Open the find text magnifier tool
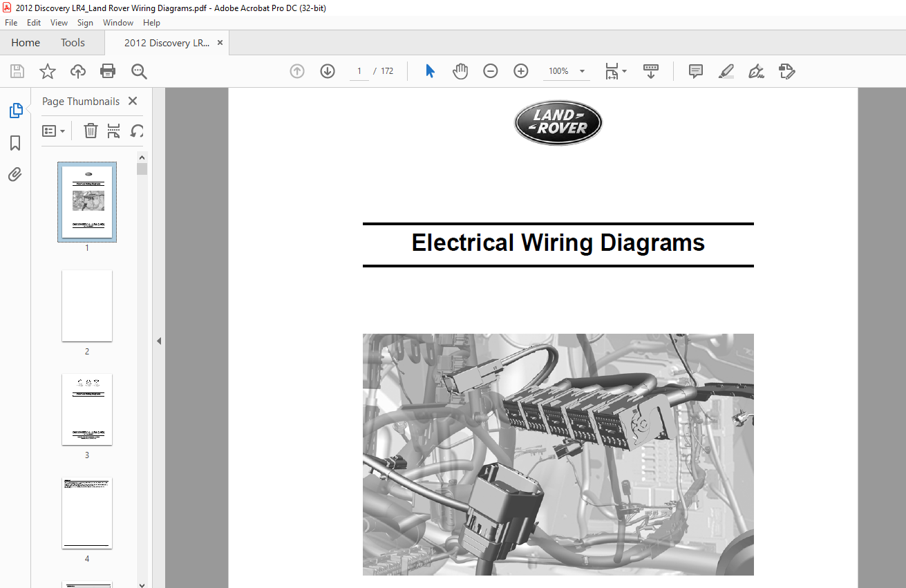This screenshot has height=588, width=906. [139, 71]
